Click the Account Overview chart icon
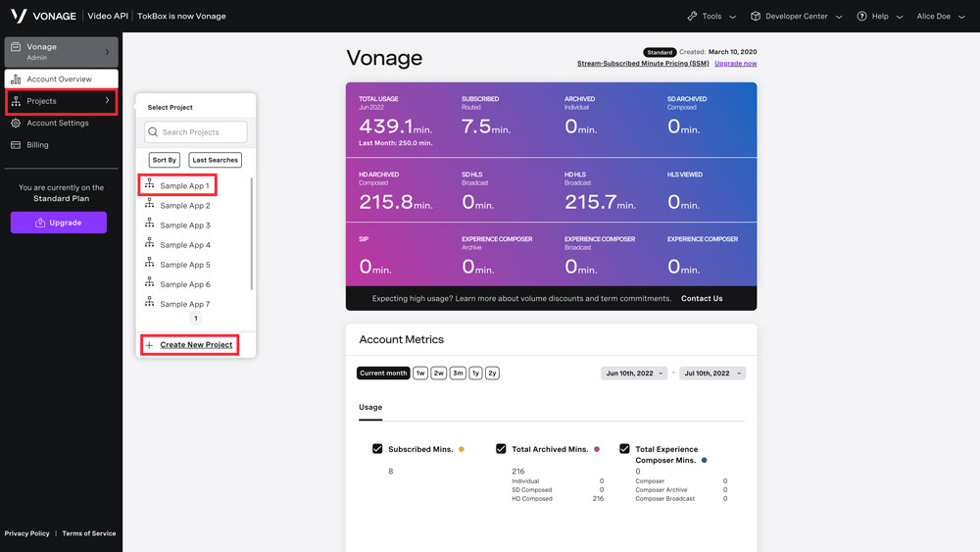Image resolution: width=980 pixels, height=552 pixels. [16, 78]
